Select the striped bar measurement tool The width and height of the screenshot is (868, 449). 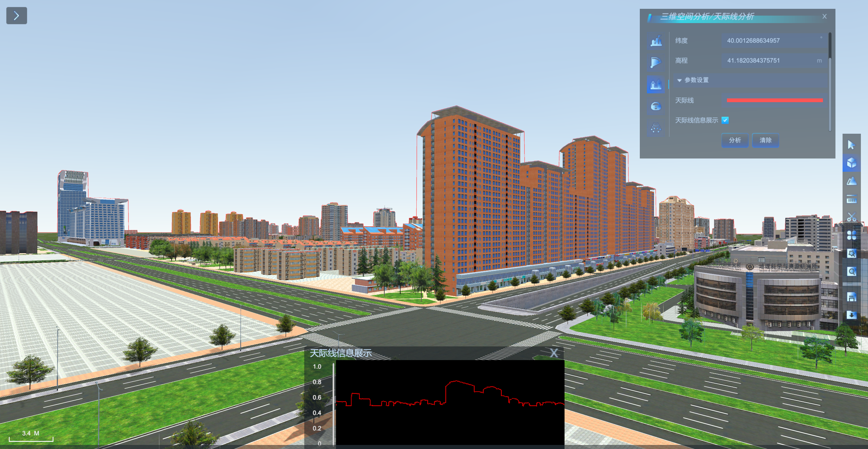851,199
